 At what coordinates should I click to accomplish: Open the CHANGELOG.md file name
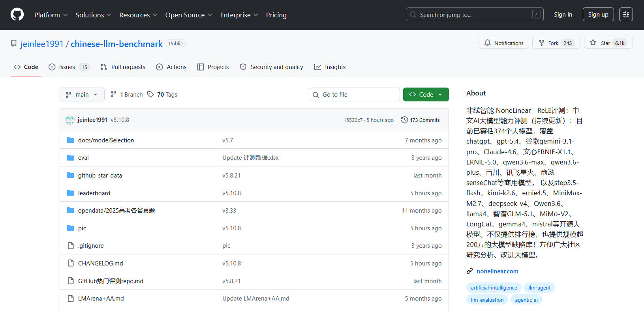point(101,263)
